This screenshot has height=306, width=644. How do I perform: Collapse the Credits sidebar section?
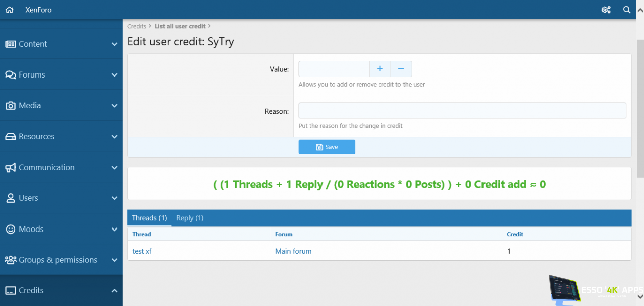(114, 291)
